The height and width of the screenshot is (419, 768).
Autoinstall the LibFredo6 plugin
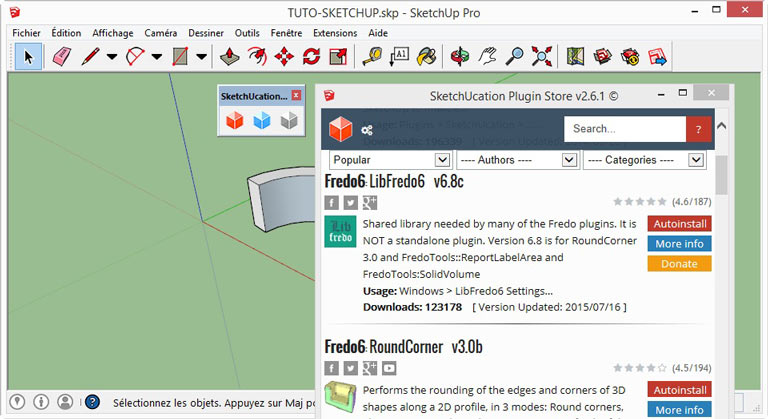(679, 223)
